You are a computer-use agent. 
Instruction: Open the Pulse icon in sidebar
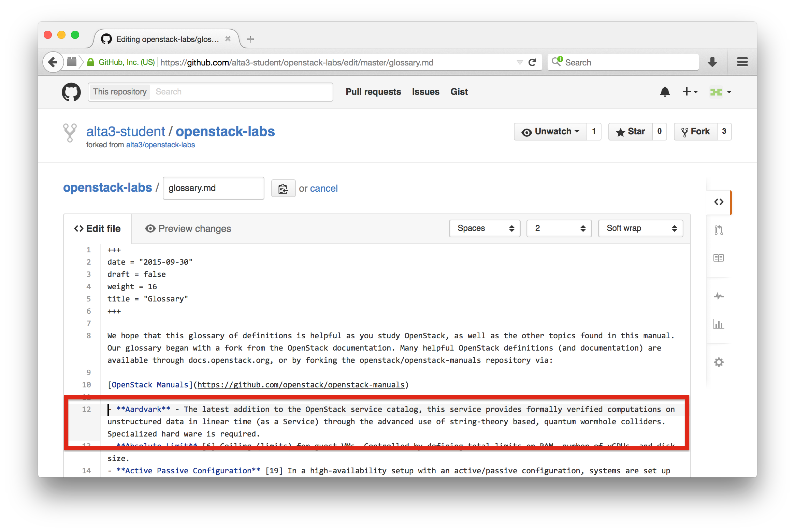(719, 296)
